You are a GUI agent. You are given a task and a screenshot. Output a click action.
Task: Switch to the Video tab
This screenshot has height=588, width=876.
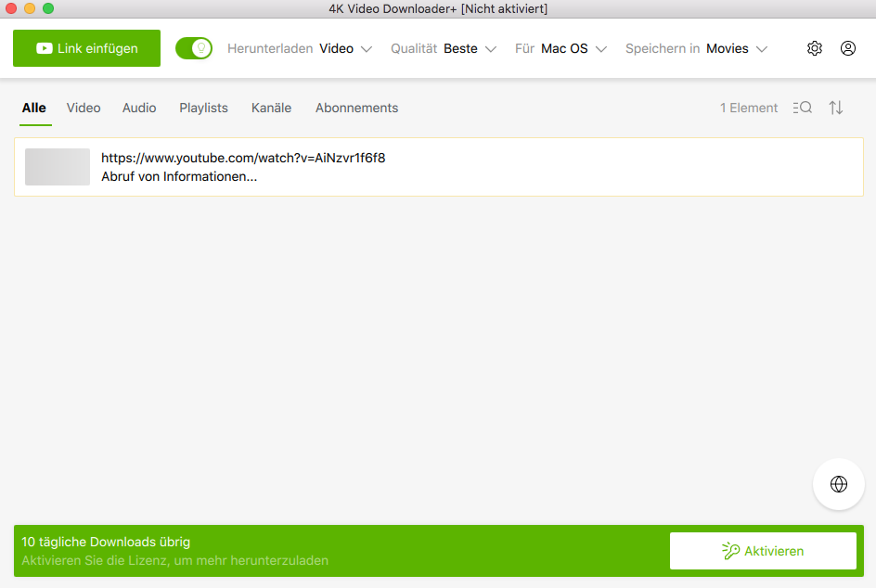(84, 108)
